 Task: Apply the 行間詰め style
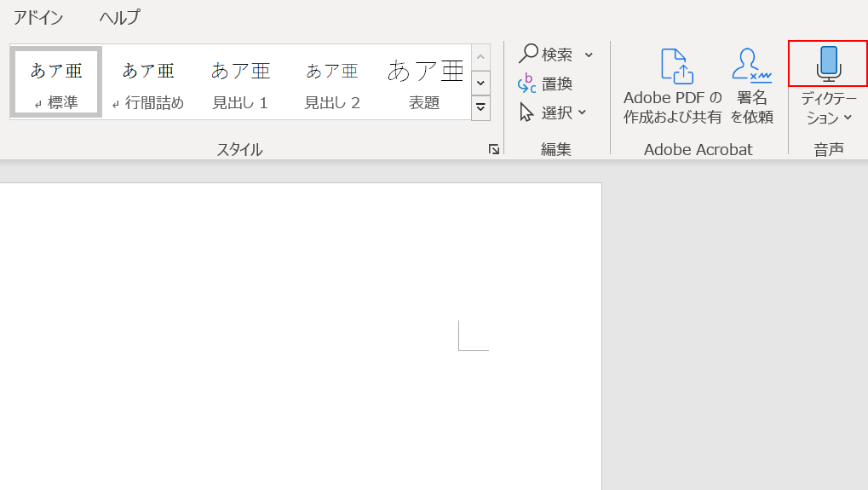(148, 82)
